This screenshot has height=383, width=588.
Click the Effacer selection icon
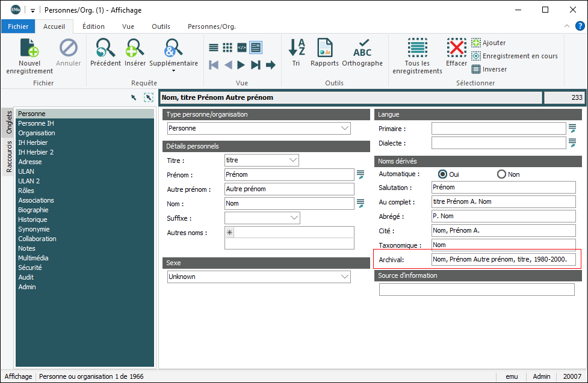pos(456,48)
